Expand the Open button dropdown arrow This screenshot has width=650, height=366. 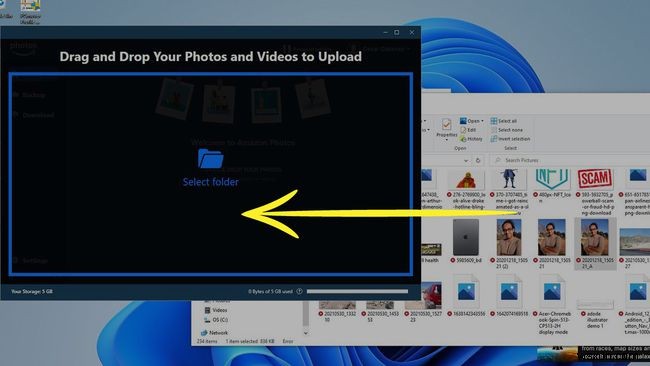pyautogui.click(x=482, y=121)
